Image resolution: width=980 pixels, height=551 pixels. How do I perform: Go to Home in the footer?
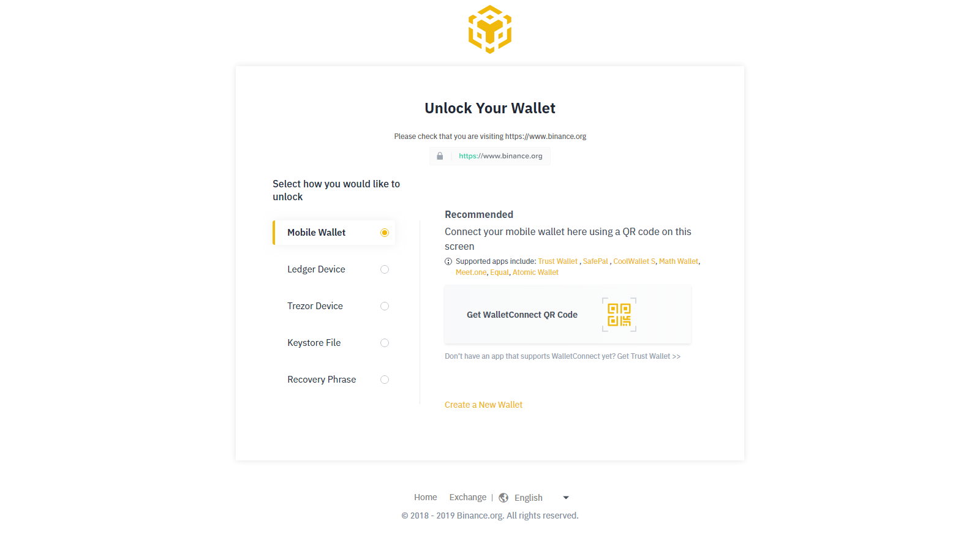426,497
